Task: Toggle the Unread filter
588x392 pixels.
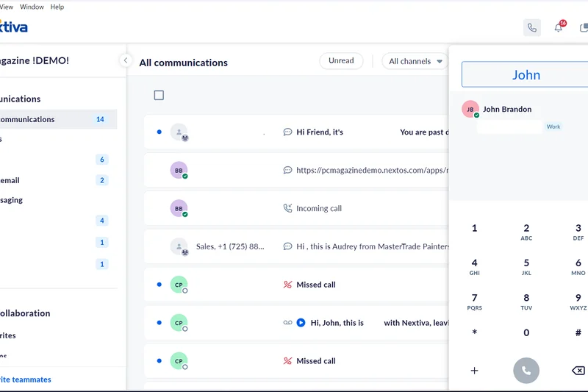Action: pos(341,61)
